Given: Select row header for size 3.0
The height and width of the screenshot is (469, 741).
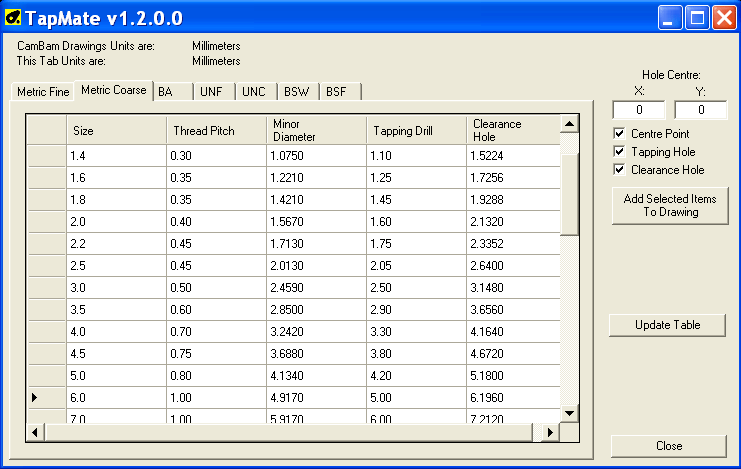Looking at the screenshot, I should 46,287.
